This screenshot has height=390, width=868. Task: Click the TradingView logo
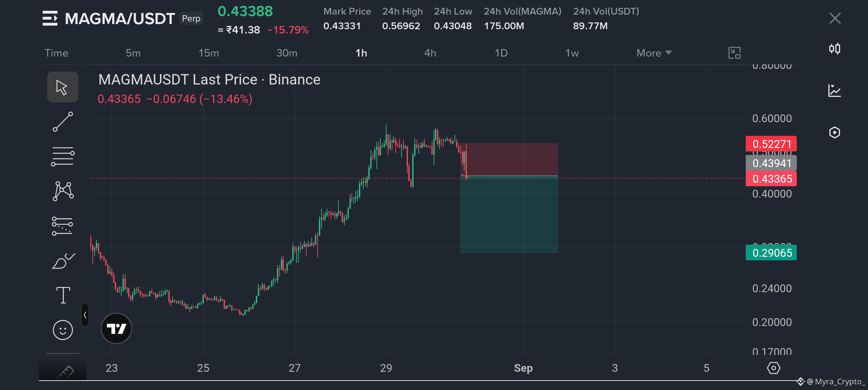[116, 328]
